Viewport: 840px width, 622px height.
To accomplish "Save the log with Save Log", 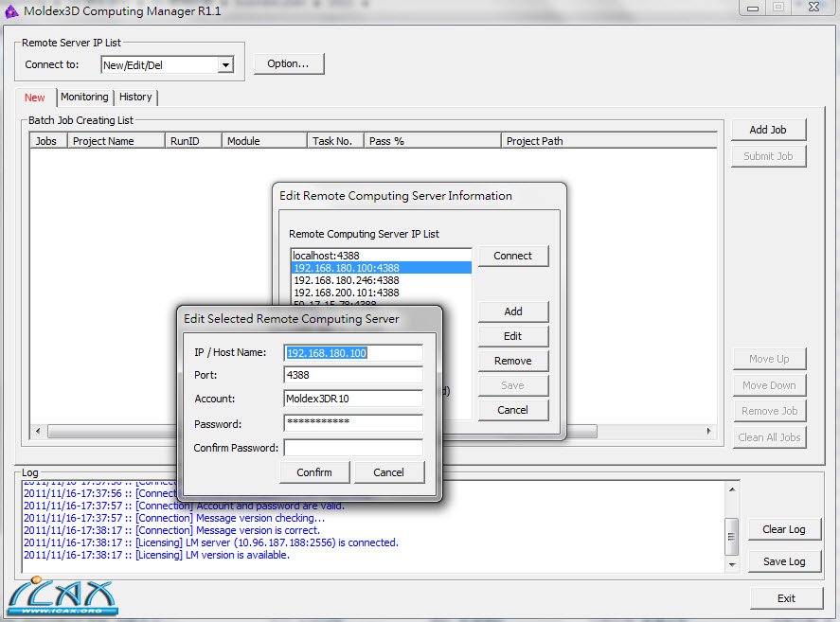I will tap(783, 561).
